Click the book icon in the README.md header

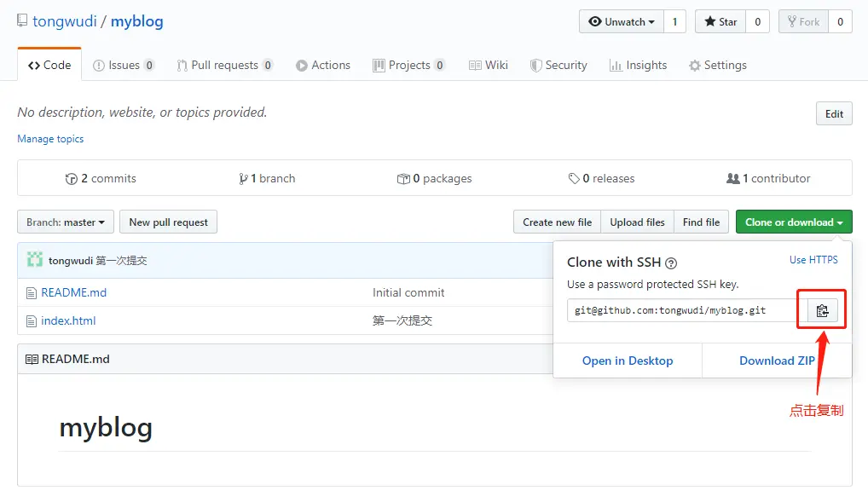[32, 359]
